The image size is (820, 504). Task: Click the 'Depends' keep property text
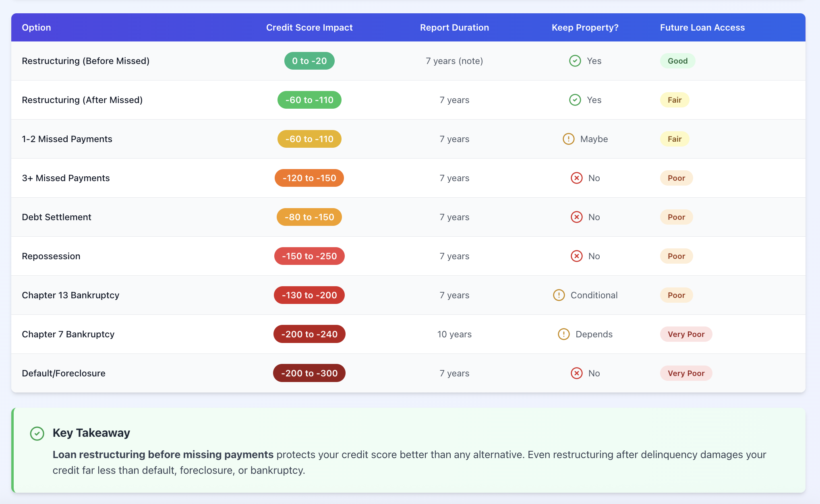tap(594, 334)
